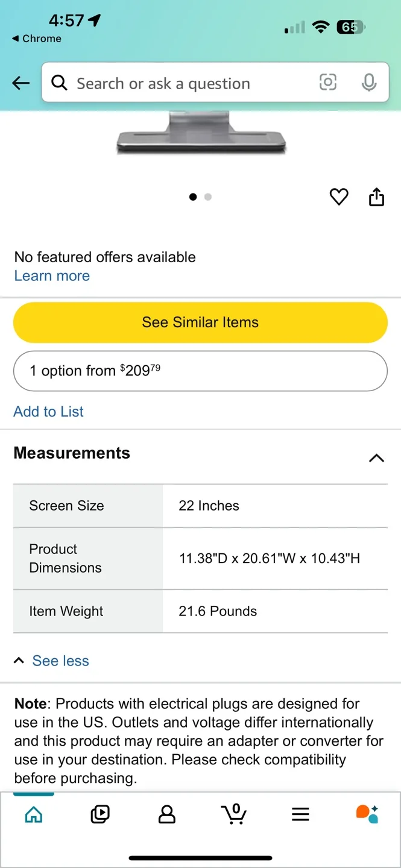The image size is (401, 868).
Task: Tap the first carousel indicator dot
Action: click(193, 197)
